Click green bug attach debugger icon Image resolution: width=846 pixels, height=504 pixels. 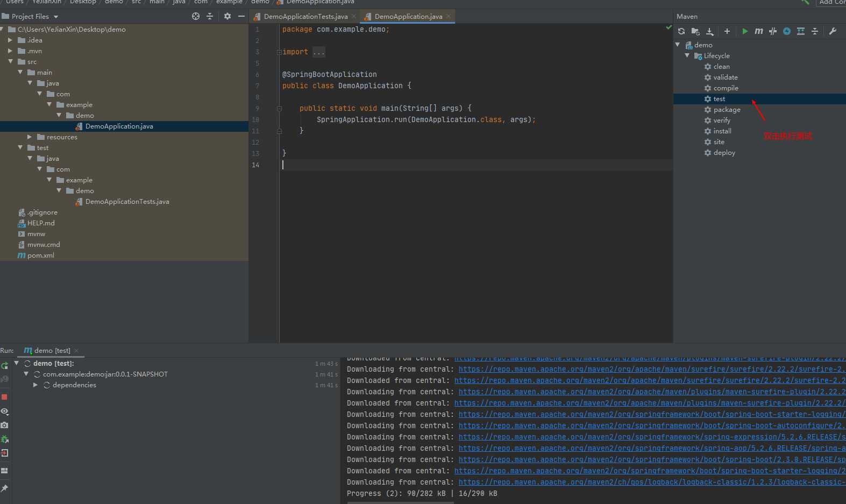tap(5, 439)
